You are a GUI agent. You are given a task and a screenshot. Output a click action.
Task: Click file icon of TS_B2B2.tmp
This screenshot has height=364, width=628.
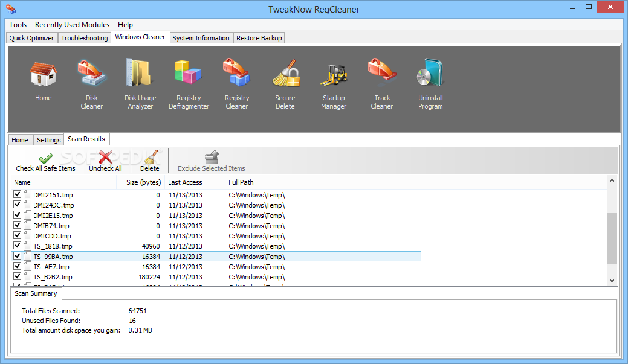tap(27, 277)
